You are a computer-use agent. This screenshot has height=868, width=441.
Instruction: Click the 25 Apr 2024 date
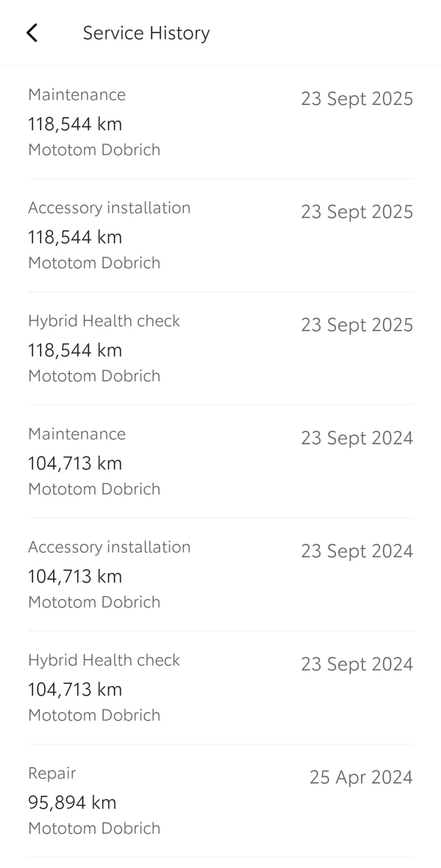(x=361, y=777)
